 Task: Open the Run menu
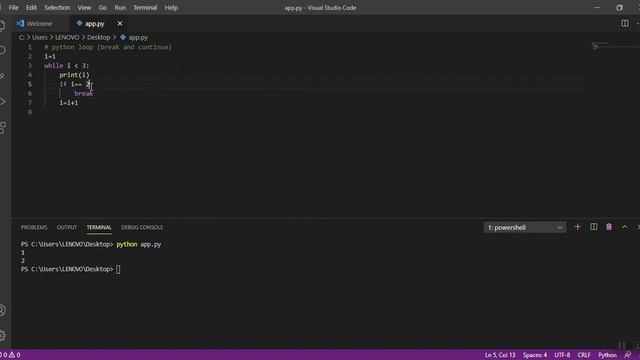pos(120,7)
